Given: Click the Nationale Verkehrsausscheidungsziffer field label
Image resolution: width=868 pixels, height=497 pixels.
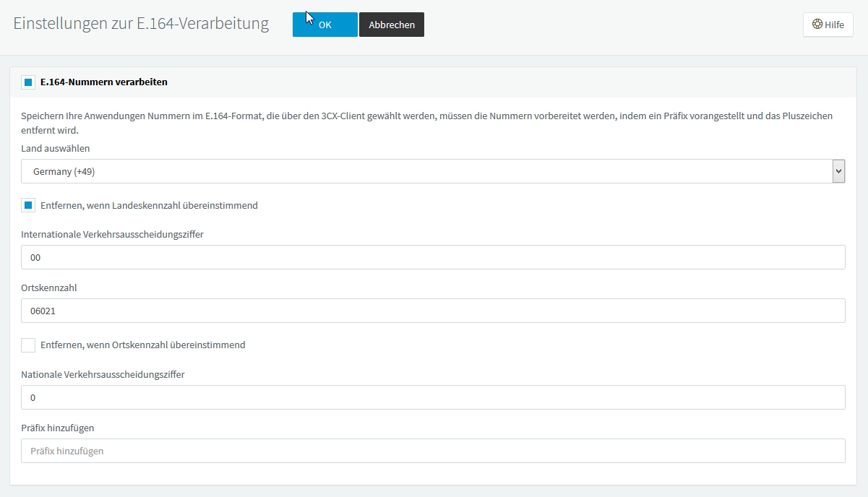Looking at the screenshot, I should (103, 374).
